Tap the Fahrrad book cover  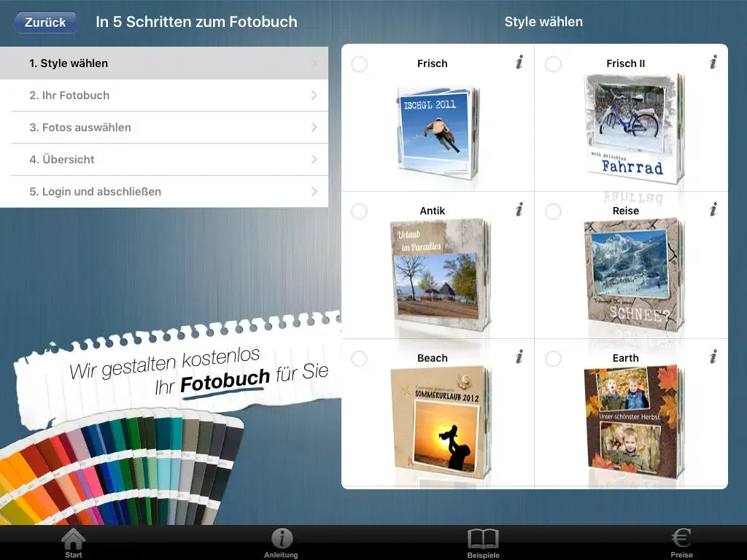[634, 128]
